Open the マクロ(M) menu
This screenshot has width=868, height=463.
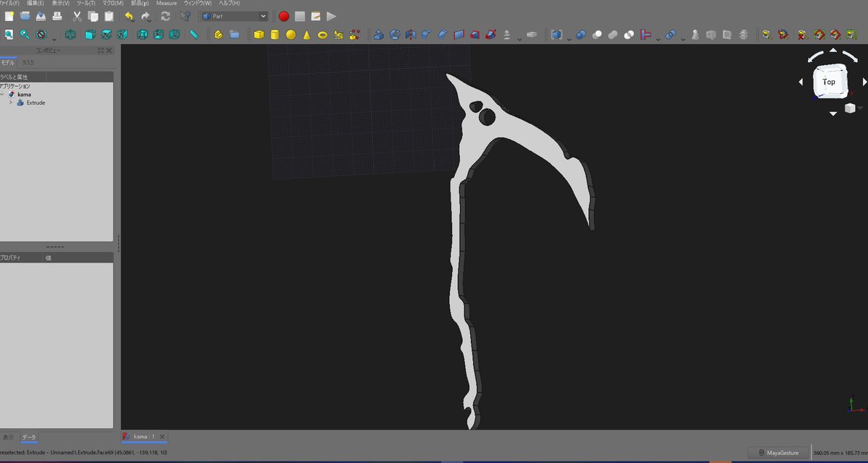click(112, 3)
